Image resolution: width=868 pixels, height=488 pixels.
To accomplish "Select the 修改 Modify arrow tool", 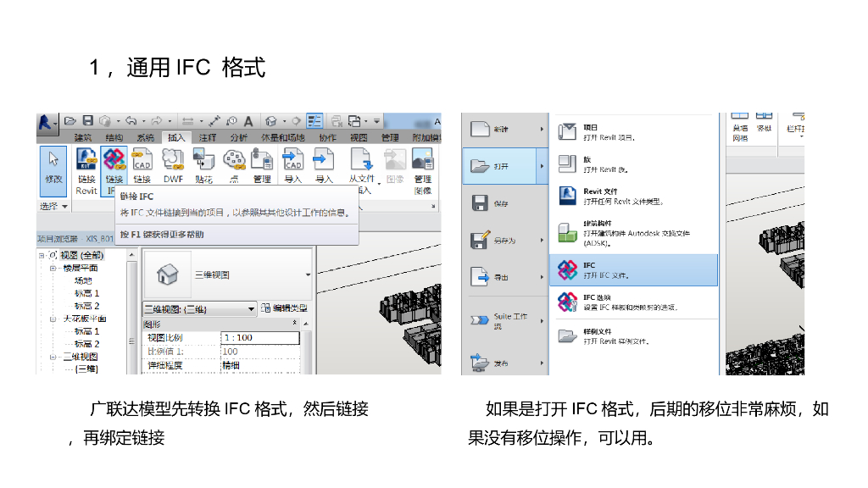I will 53,171.
